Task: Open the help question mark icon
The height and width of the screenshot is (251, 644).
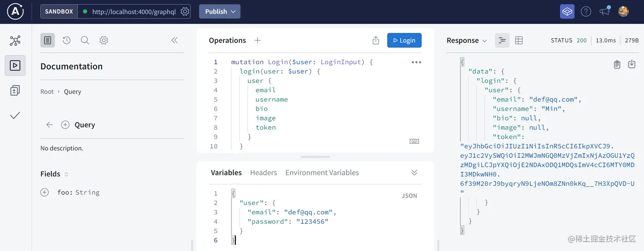Action: tap(586, 11)
